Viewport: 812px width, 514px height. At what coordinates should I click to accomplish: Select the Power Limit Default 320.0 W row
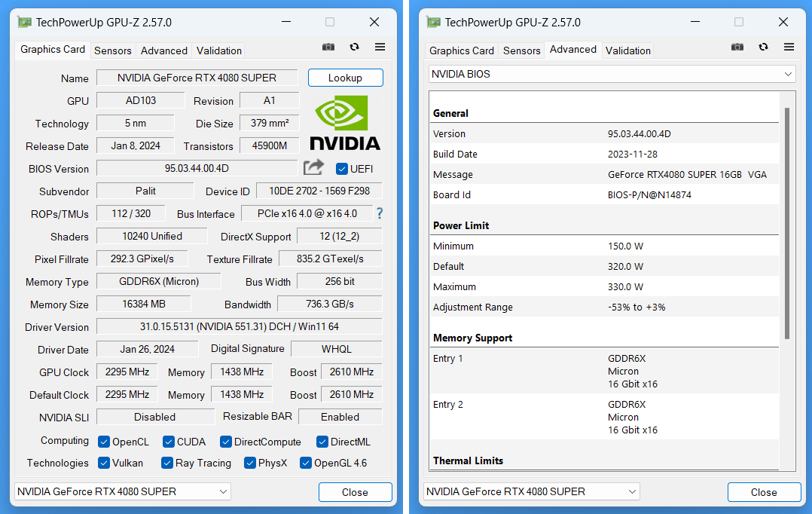pyautogui.click(x=604, y=266)
